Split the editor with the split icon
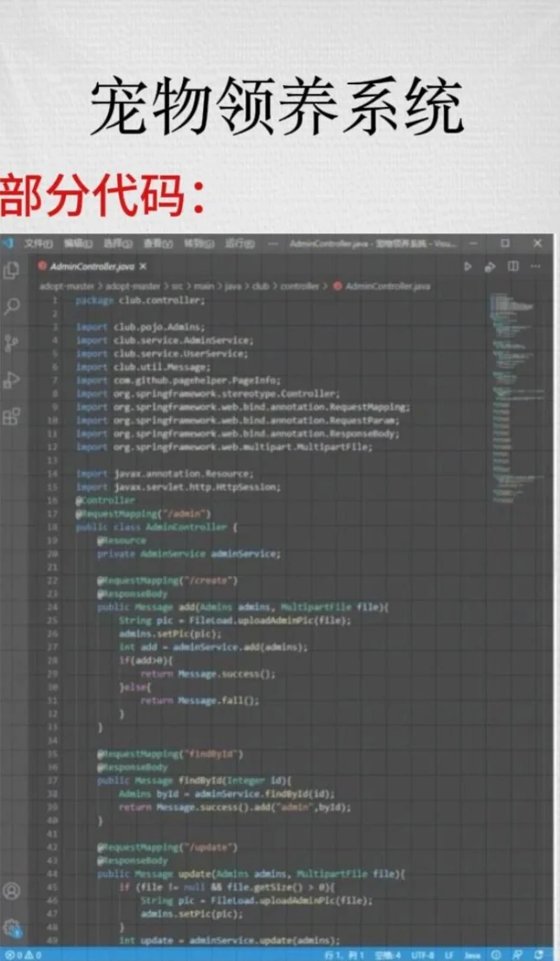This screenshot has height=961, width=560. (x=513, y=266)
